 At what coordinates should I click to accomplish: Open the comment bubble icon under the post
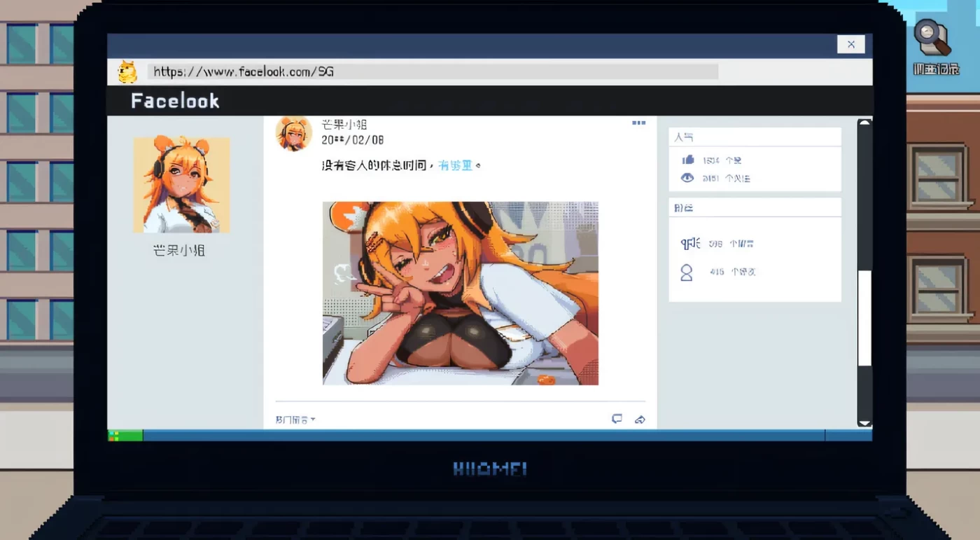tap(617, 419)
